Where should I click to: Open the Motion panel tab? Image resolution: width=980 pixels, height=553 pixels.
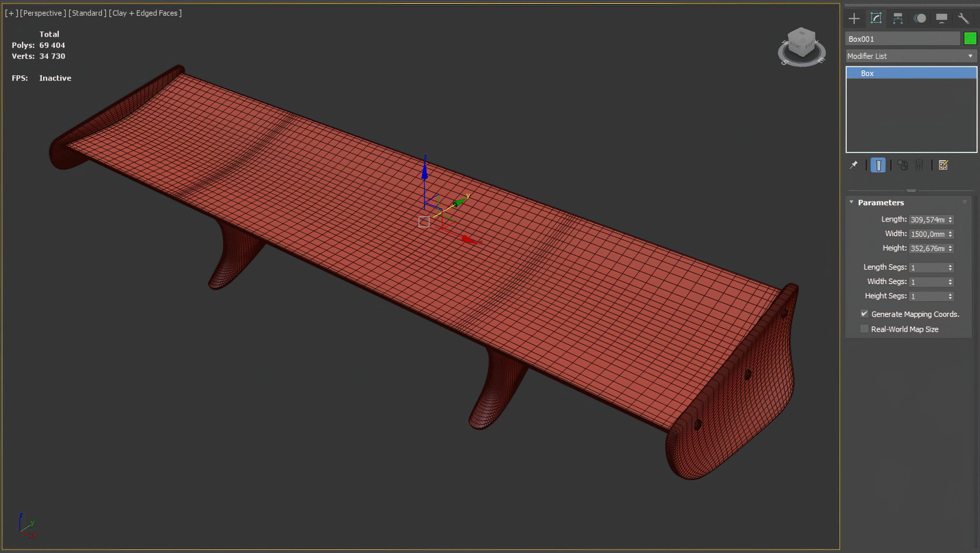[x=919, y=18]
